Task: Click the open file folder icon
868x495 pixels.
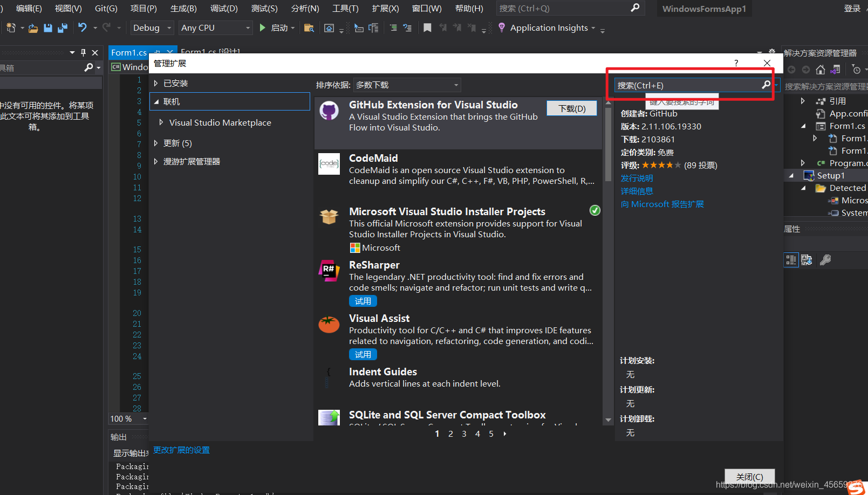Action: pos(33,28)
